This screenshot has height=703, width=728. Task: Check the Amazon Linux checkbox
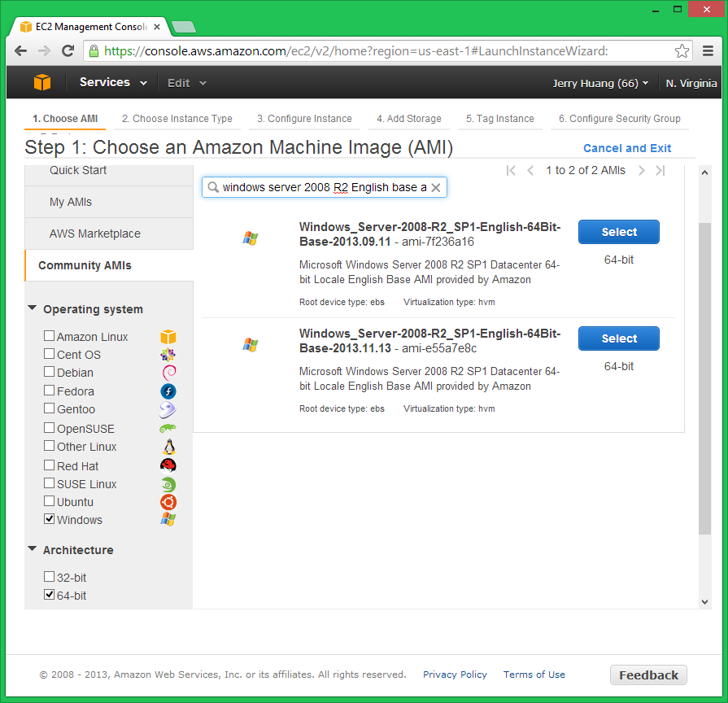(x=50, y=336)
